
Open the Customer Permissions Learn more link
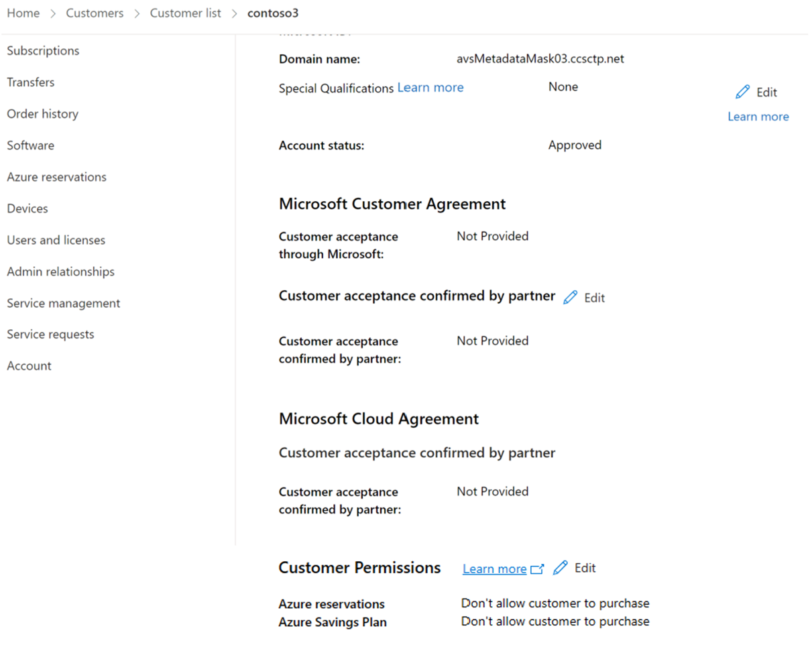tap(495, 569)
